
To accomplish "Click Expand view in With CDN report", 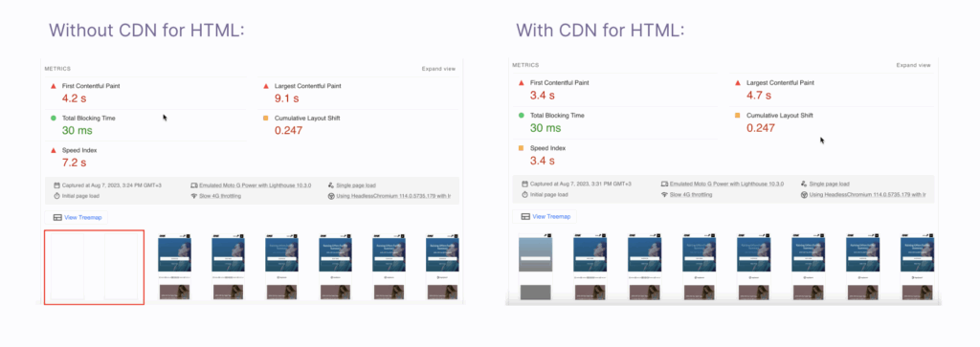I will pyautogui.click(x=913, y=65).
